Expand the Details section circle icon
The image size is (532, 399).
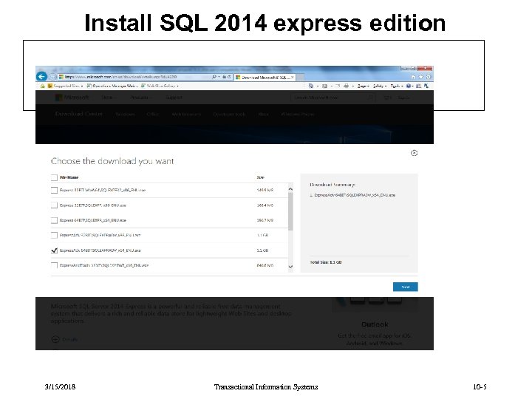(x=55, y=339)
